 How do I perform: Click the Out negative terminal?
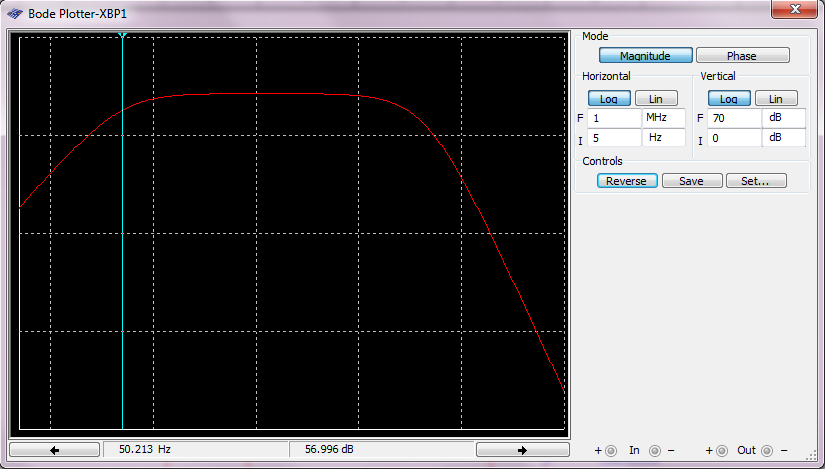[x=767, y=451]
